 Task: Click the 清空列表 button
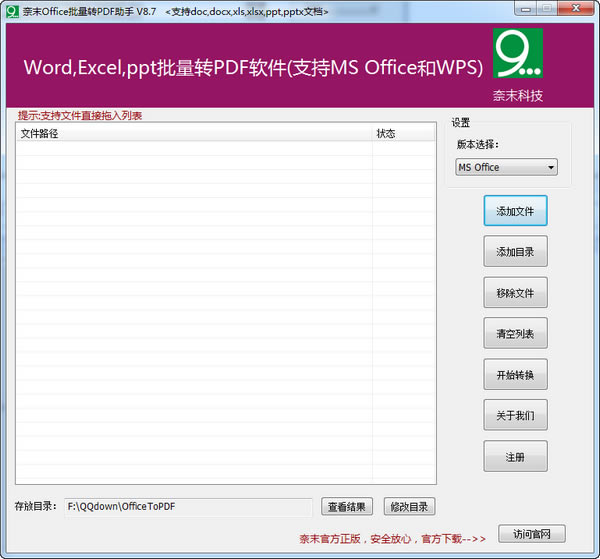point(515,333)
